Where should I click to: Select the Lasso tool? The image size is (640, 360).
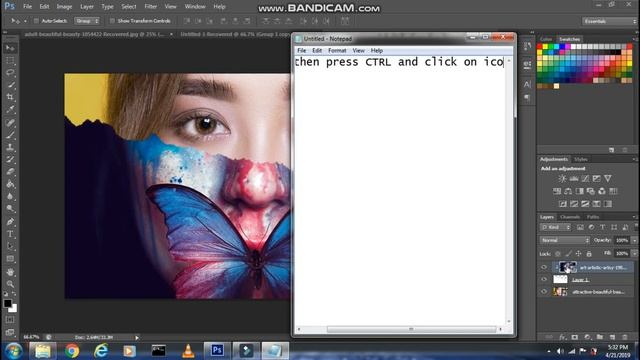[x=10, y=73]
